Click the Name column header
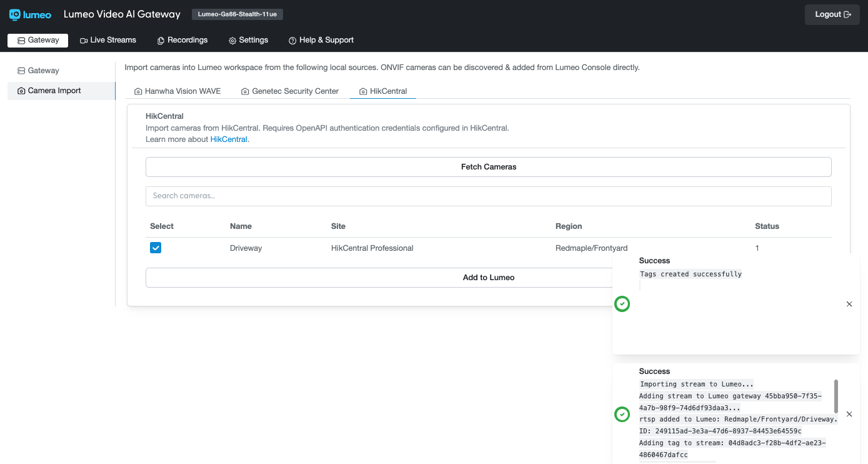 coord(241,226)
